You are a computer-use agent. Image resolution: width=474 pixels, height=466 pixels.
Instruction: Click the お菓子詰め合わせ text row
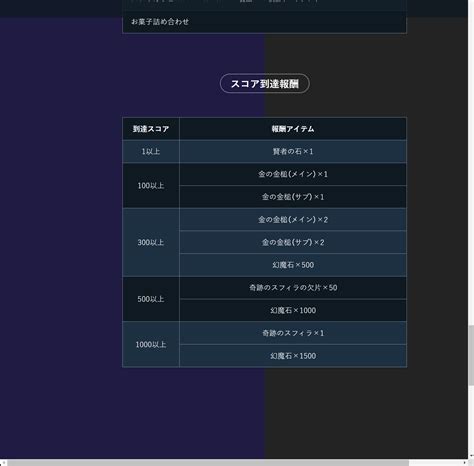tap(265, 22)
